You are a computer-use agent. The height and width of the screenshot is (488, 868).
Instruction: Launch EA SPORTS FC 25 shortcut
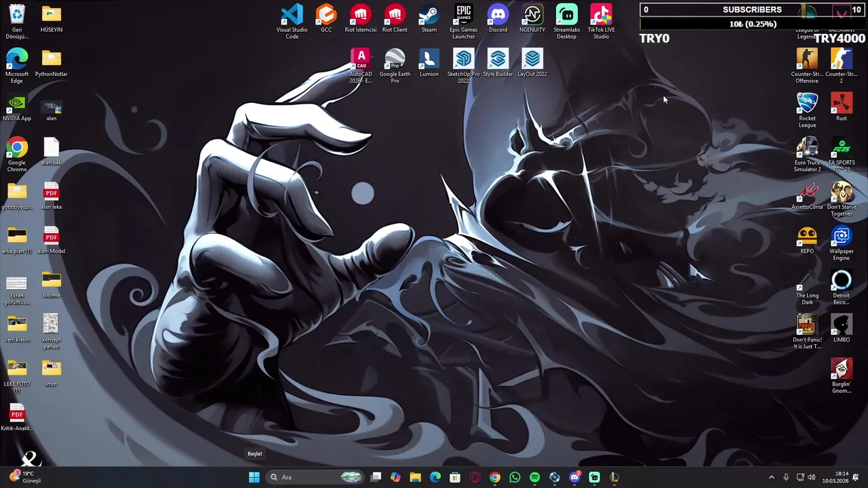tap(841, 155)
